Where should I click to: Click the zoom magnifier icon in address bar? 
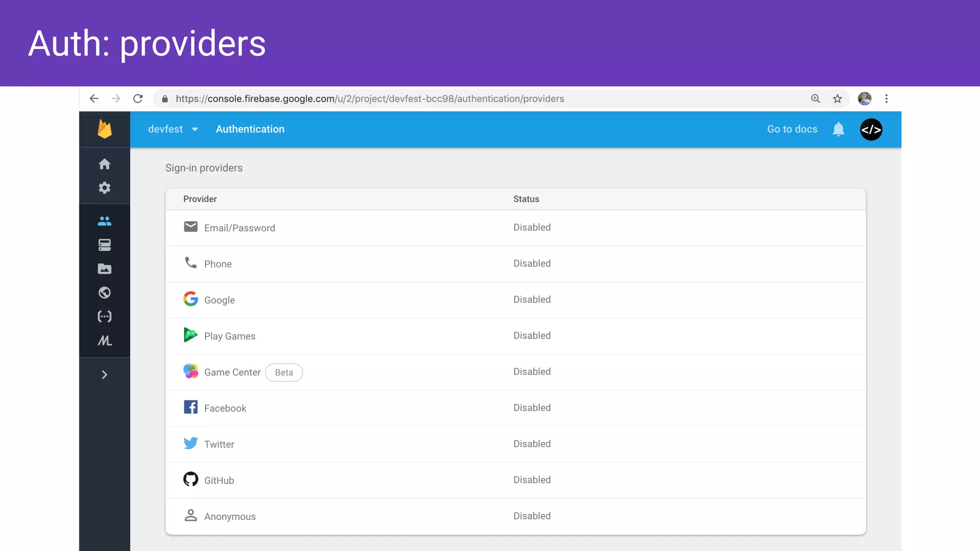point(815,99)
